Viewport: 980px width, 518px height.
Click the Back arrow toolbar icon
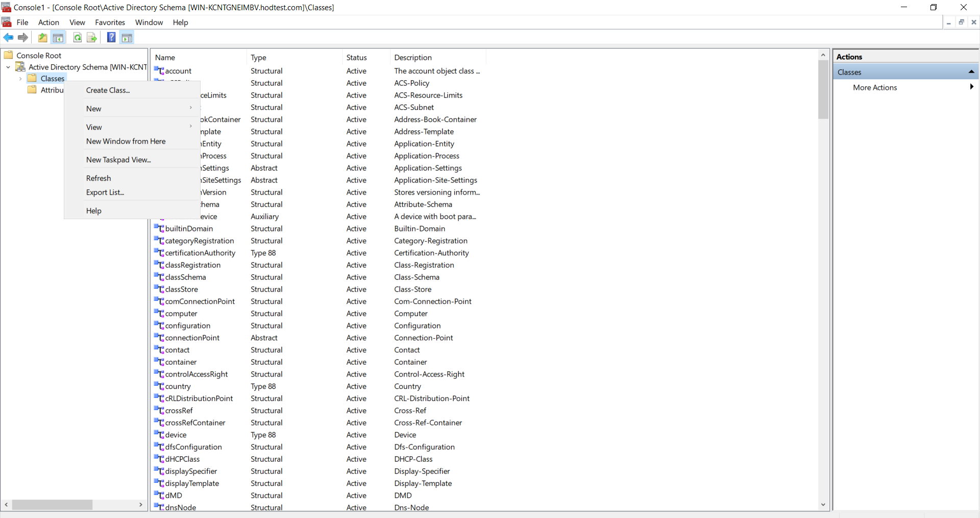[8, 37]
